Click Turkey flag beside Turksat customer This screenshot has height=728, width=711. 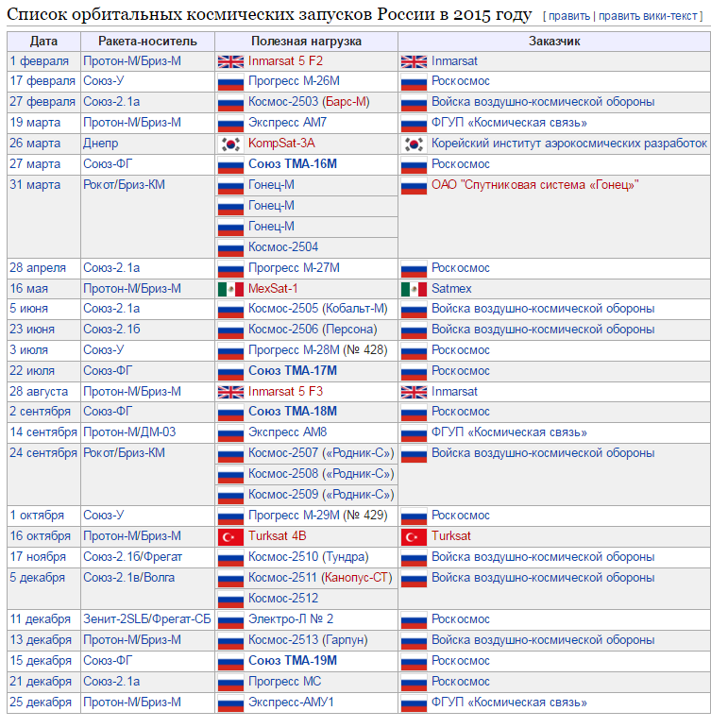pos(414,537)
